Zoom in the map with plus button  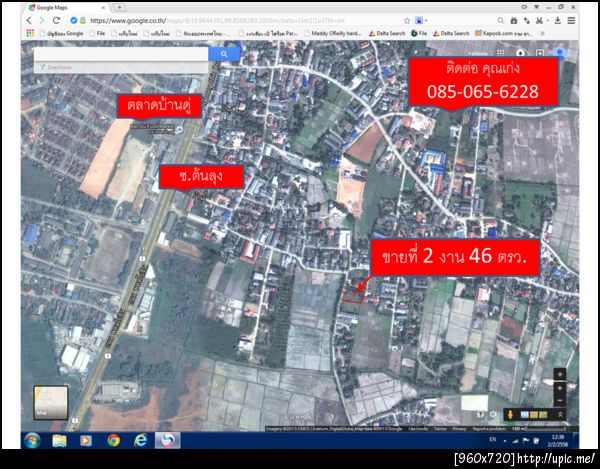pos(559,388)
